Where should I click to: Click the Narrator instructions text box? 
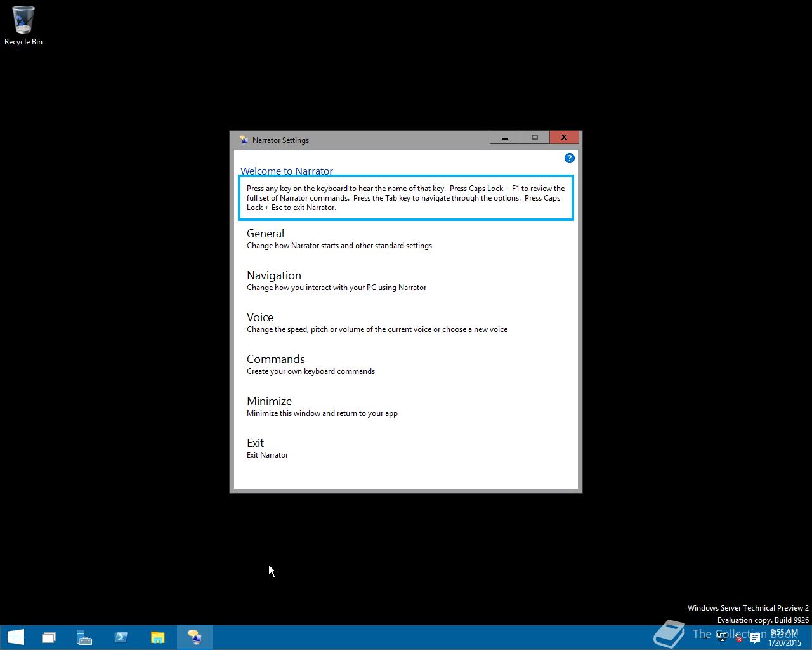tap(406, 198)
